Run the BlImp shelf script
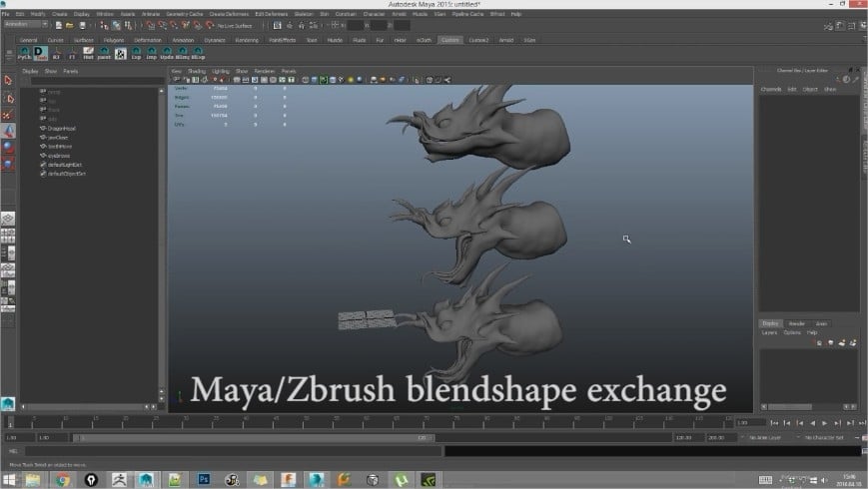This screenshot has width=868, height=489. click(182, 54)
